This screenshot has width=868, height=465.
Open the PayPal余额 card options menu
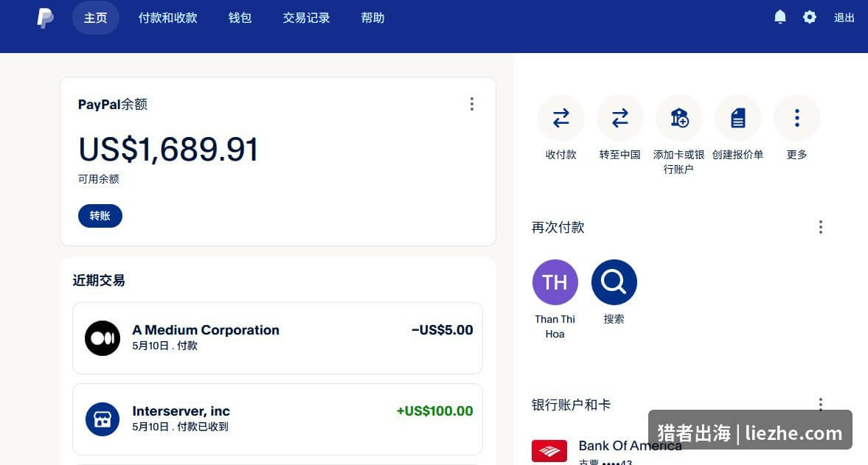(x=472, y=104)
